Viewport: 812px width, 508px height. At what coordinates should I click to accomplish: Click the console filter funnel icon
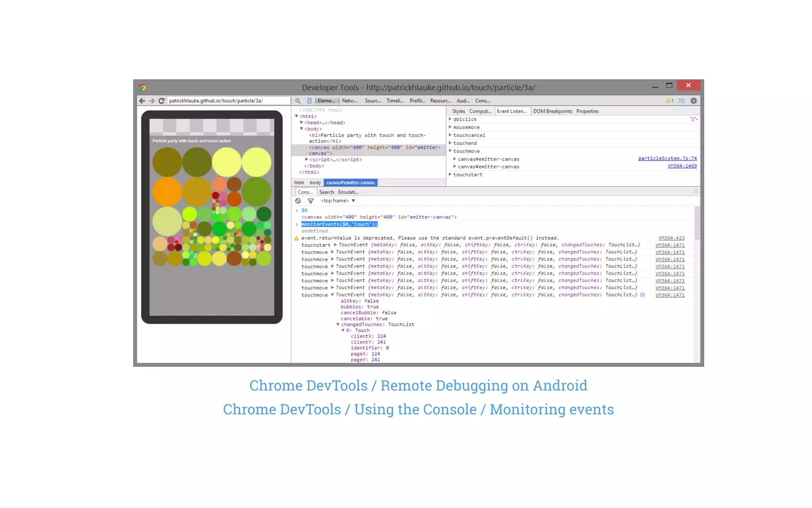click(310, 201)
